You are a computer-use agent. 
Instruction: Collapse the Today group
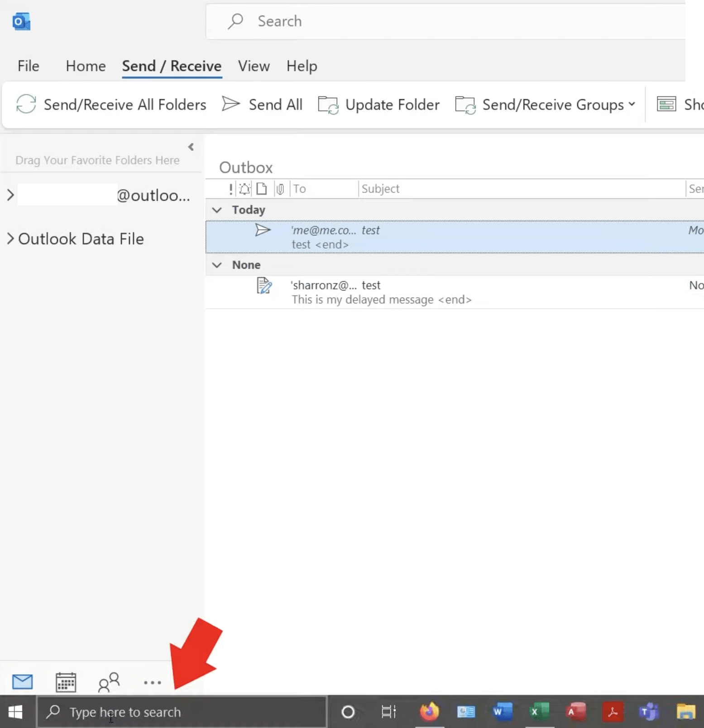[217, 210]
